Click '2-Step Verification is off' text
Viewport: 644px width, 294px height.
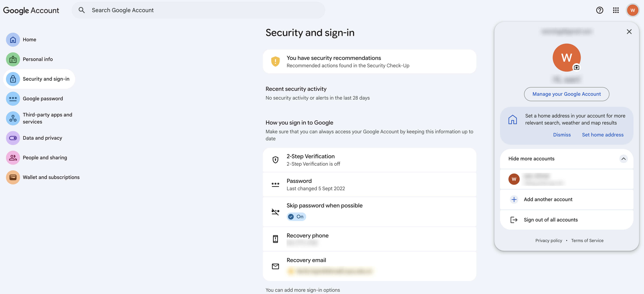(313, 164)
